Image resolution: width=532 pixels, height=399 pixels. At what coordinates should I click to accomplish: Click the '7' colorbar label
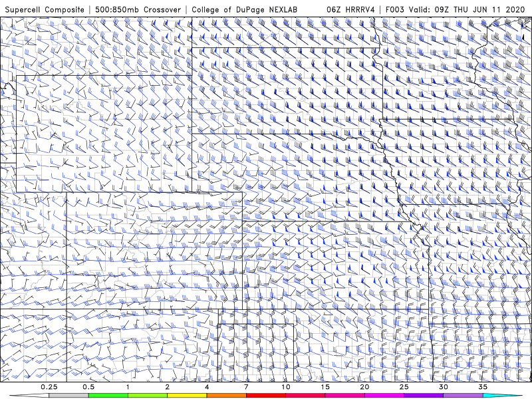(x=246, y=387)
